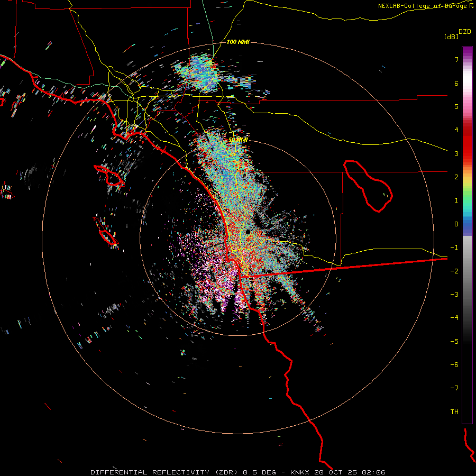Click the scale value -7
This screenshot has width=476, height=476.
coord(454,388)
